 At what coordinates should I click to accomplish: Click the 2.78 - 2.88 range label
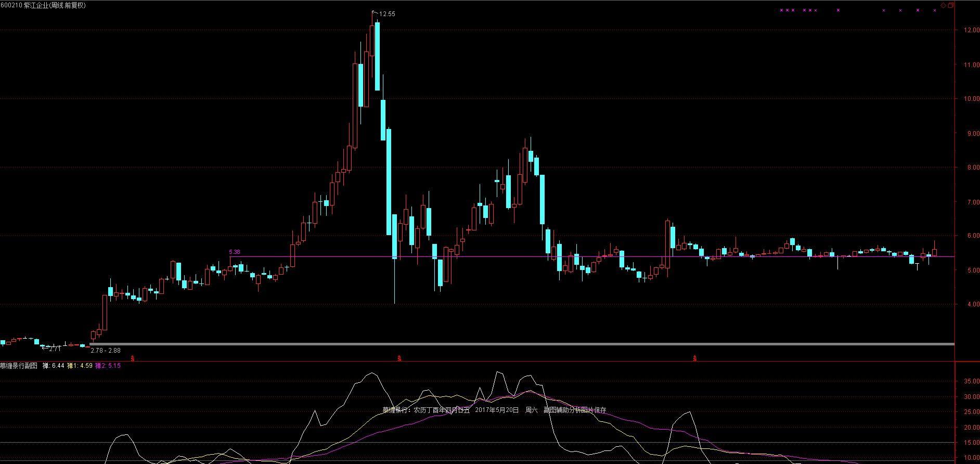pos(106,351)
